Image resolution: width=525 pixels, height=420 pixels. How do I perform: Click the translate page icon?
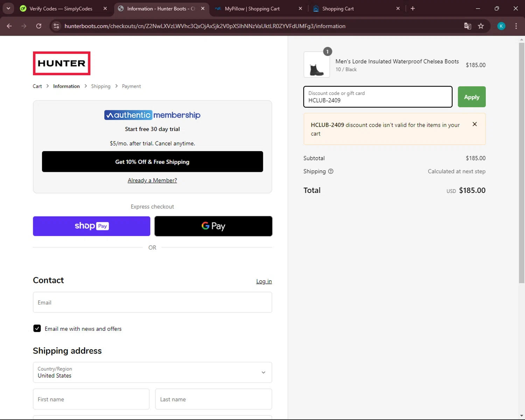pos(468,26)
